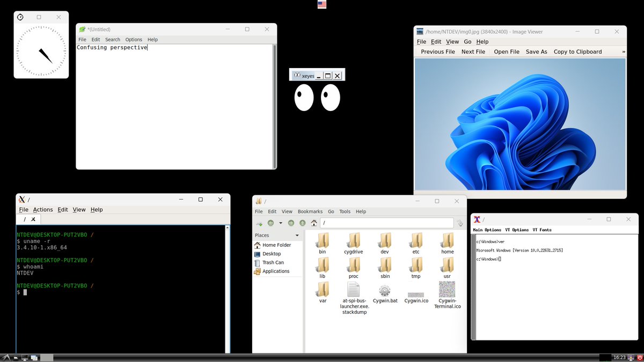Viewport: 644px width, 362px height.
Task: Click the terminal's vertical scrollbar
Action: click(x=228, y=289)
